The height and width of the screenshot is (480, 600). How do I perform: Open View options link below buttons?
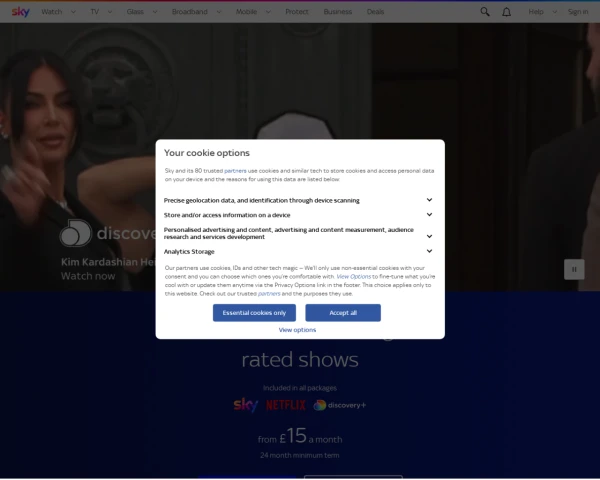297,330
